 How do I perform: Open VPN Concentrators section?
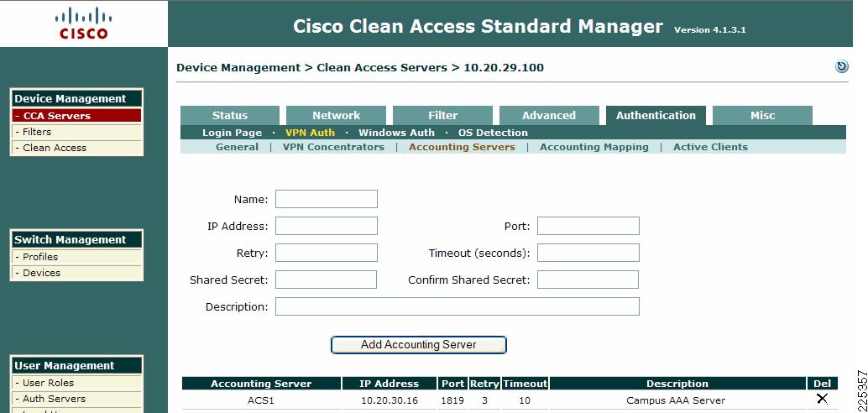pyautogui.click(x=333, y=147)
